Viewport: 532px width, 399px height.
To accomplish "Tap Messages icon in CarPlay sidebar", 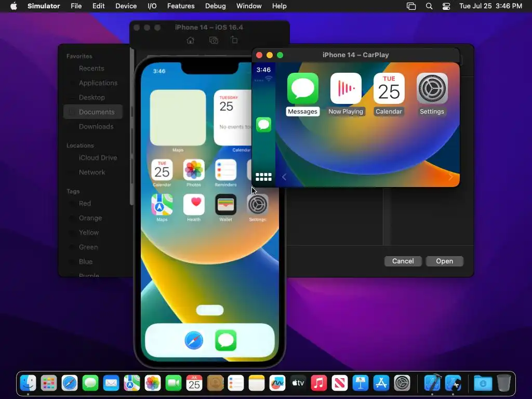I will (263, 125).
